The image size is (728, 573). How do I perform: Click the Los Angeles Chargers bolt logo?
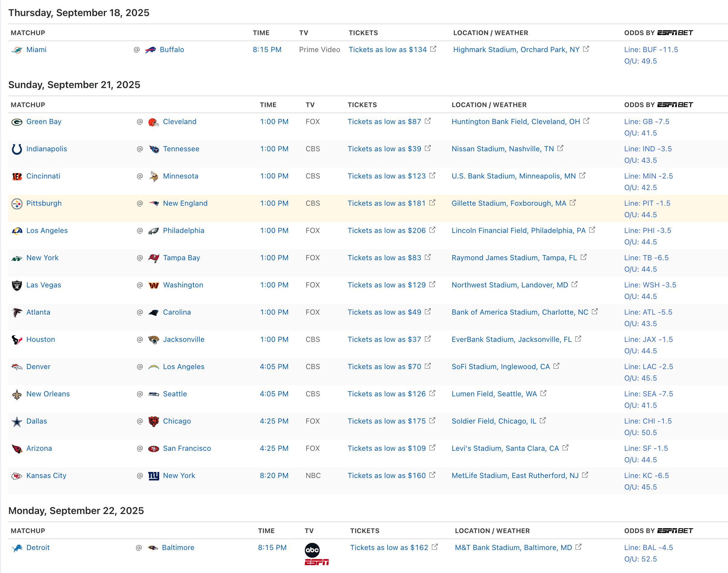154,367
